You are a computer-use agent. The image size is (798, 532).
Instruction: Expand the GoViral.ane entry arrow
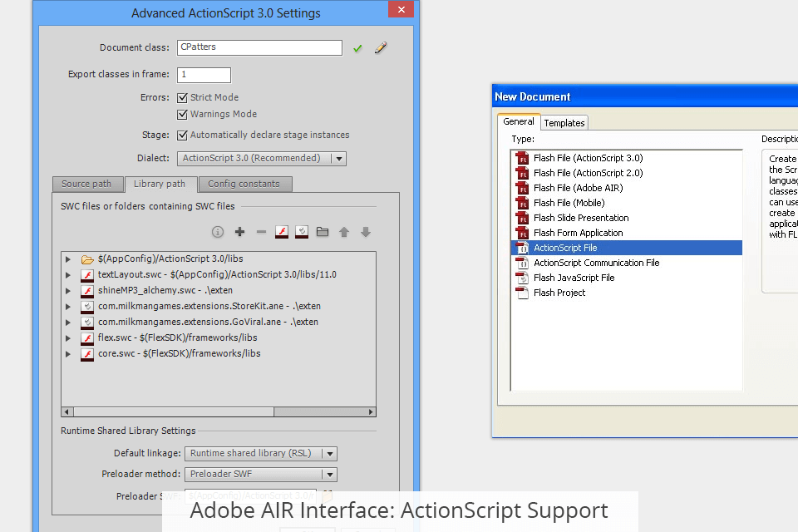(x=68, y=323)
